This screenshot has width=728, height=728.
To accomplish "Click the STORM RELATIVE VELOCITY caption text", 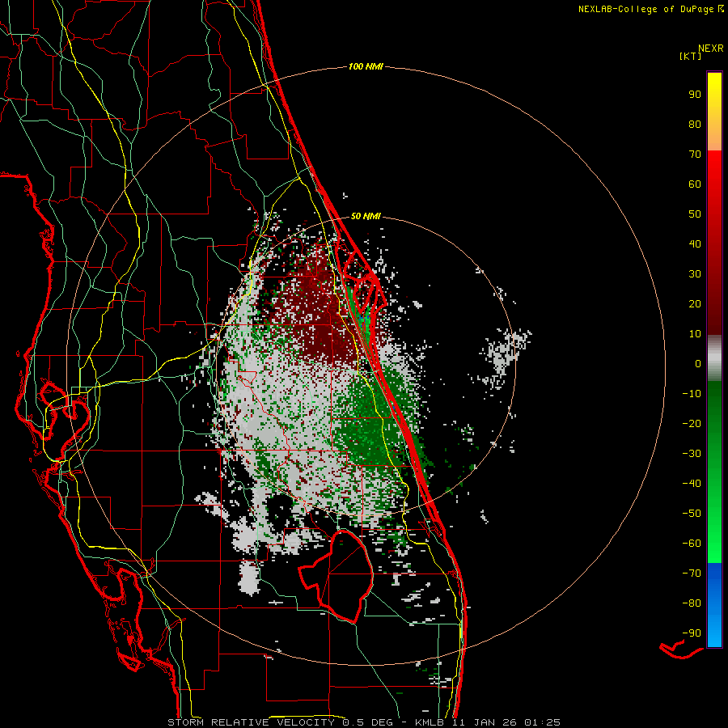I will pyautogui.click(x=252, y=722).
